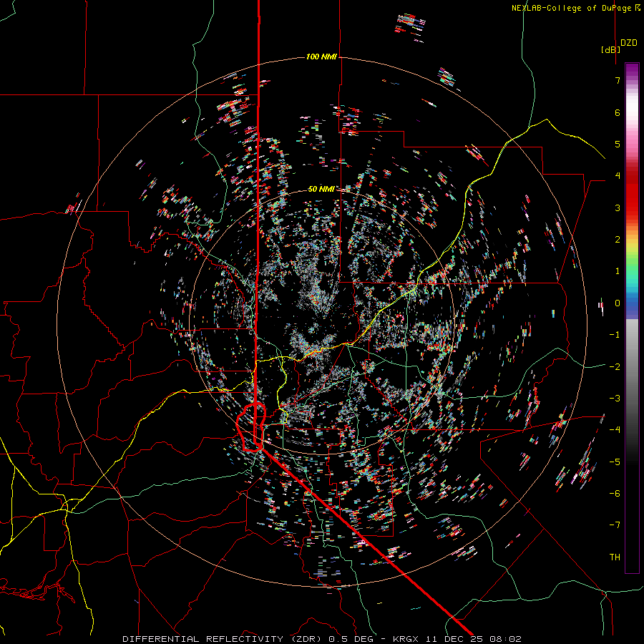
Task: Click the DZD label above color scale
Action: click(629, 43)
